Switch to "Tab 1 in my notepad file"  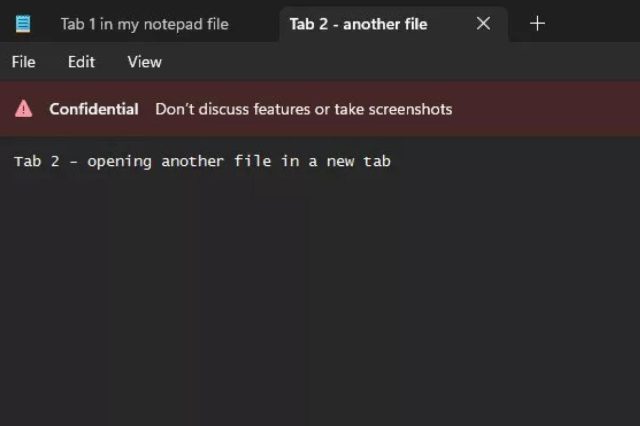click(x=144, y=24)
